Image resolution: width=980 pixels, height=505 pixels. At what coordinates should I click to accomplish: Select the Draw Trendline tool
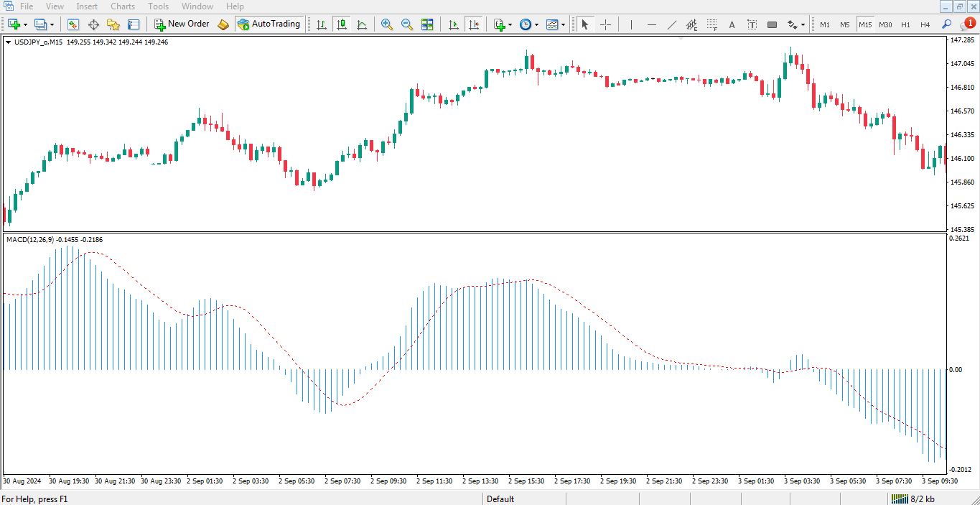[672, 24]
